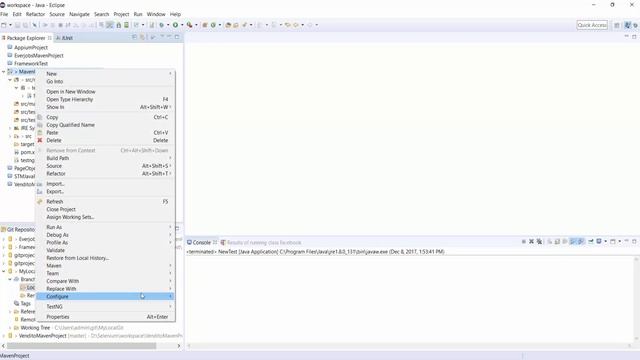Image resolution: width=640 pixels, height=360 pixels.
Task: Choose Close Project from context menu
Action: [x=105, y=209]
